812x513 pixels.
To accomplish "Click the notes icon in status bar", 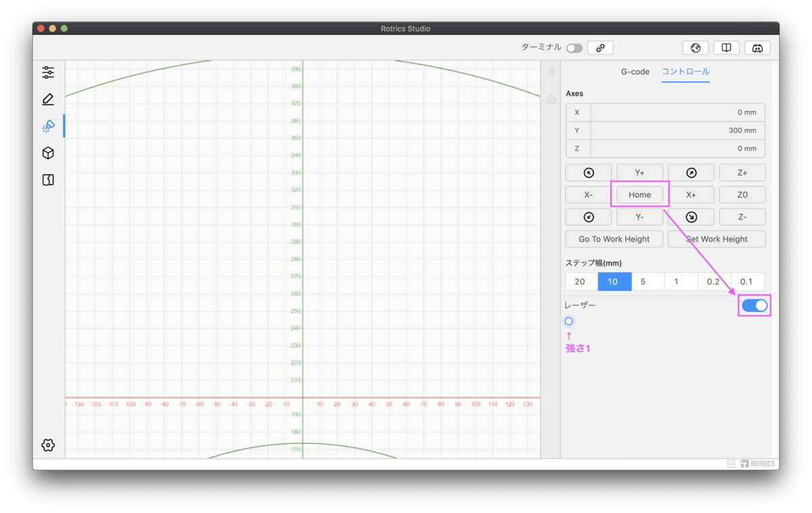I will coord(731,464).
